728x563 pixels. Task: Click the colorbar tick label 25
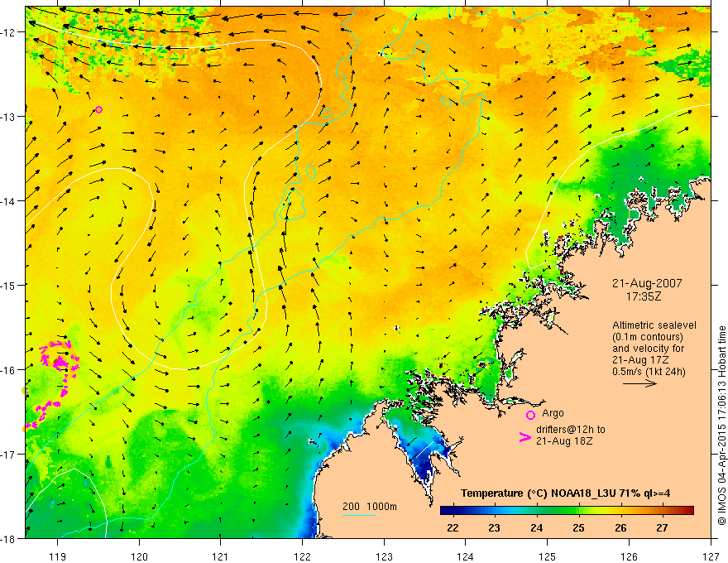click(578, 527)
